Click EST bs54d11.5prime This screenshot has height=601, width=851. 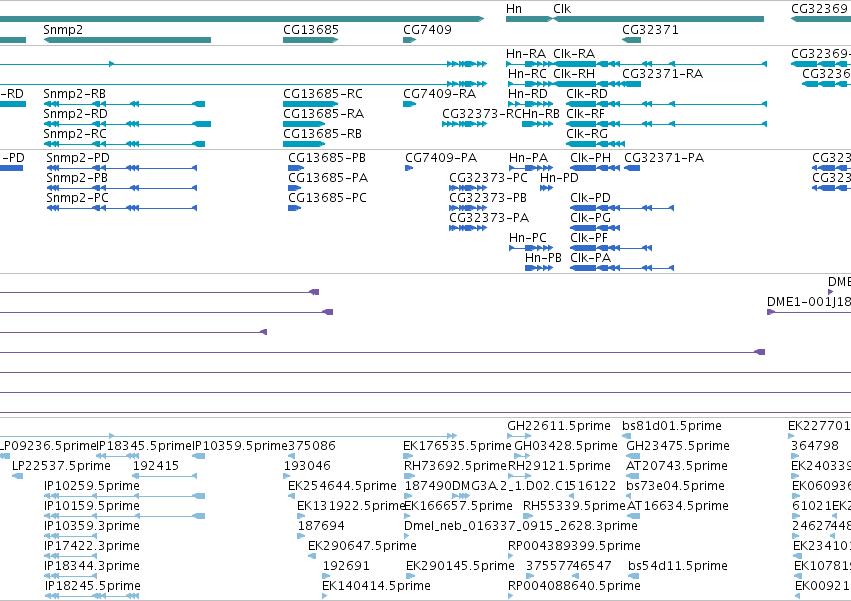click(678, 566)
